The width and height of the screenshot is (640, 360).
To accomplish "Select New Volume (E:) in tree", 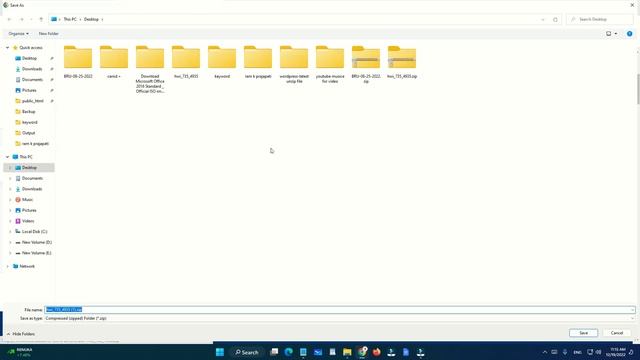I will 36,253.
